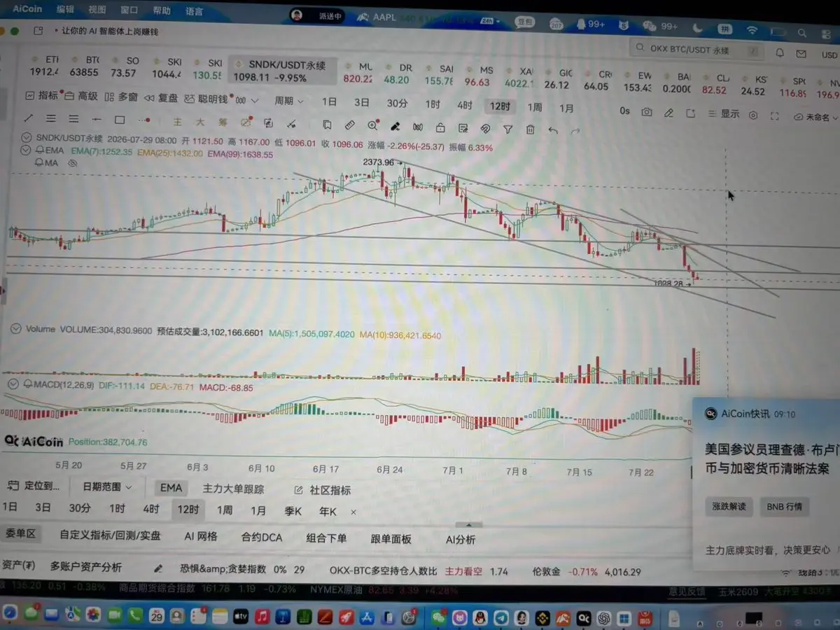Click the share export icon in chart toolbar
Screen dimensions: 840x630
[x=690, y=113]
